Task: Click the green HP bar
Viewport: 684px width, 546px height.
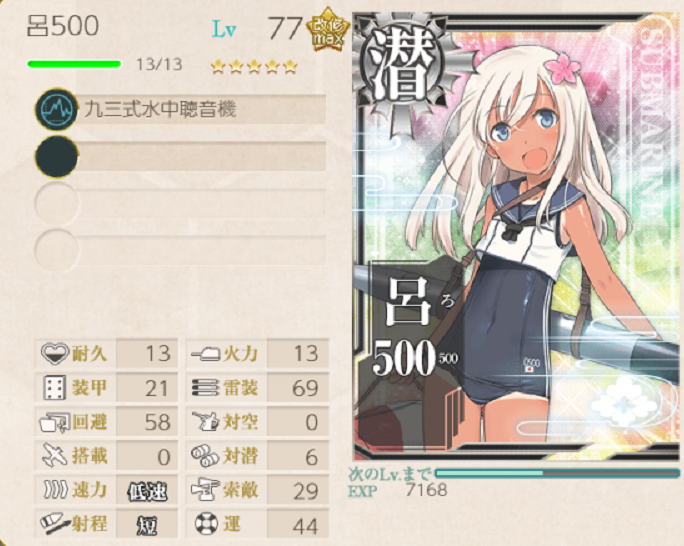Action: click(74, 65)
